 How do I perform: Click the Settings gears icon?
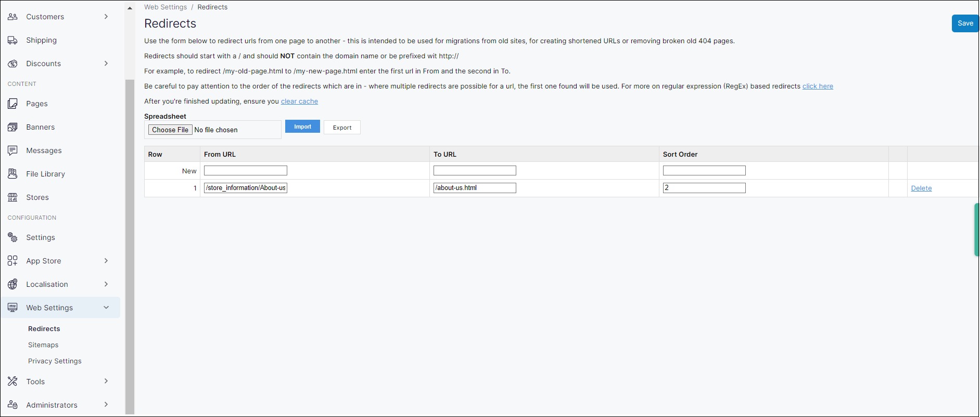tap(12, 237)
